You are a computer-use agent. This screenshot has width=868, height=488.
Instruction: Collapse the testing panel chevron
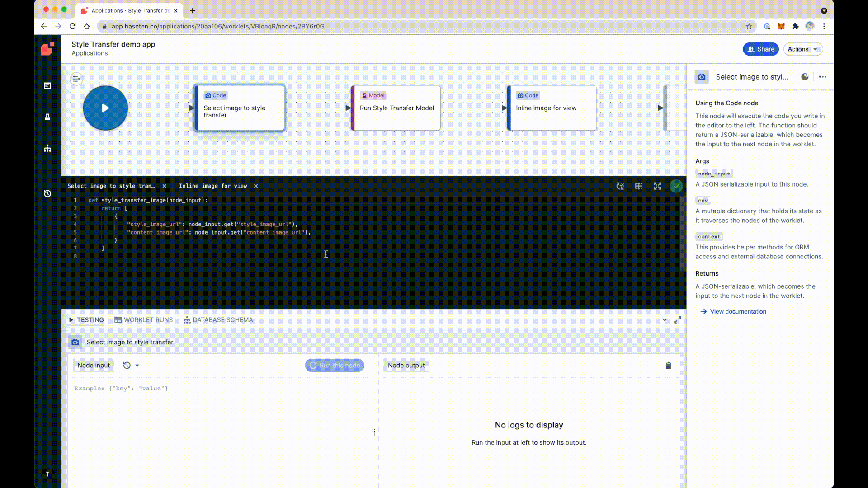coord(665,320)
